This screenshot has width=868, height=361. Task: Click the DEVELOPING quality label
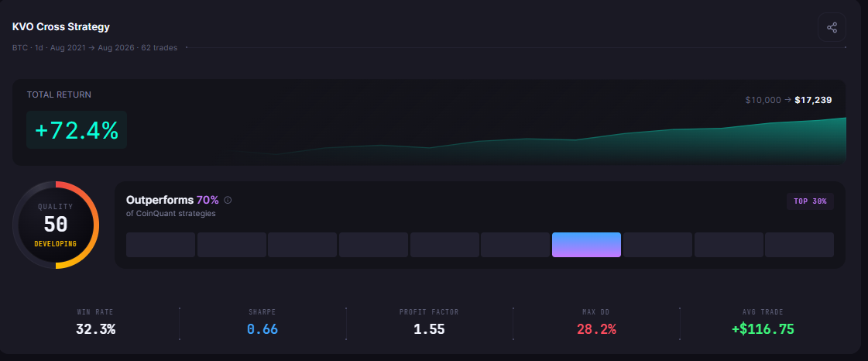[55, 243]
